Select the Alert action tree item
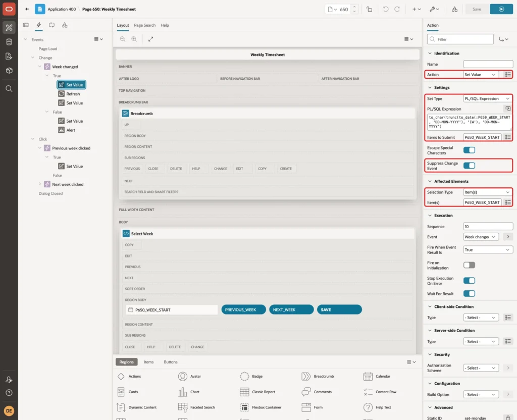The height and width of the screenshot is (420, 517). pyautogui.click(x=67, y=130)
